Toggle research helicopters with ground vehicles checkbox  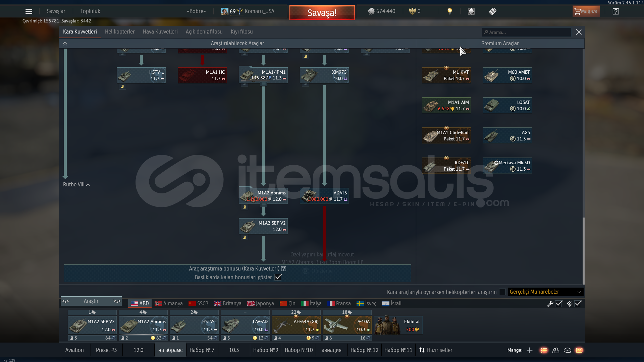pyautogui.click(x=502, y=292)
